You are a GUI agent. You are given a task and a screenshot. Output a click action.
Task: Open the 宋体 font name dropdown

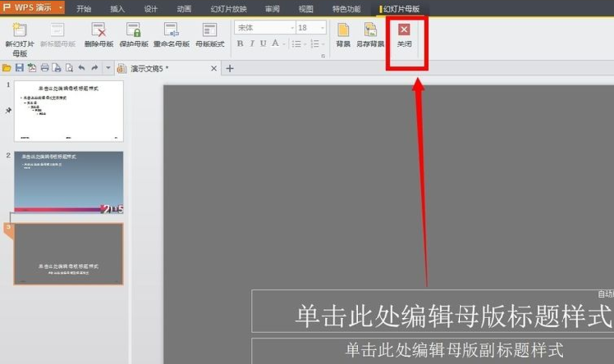coord(292,28)
